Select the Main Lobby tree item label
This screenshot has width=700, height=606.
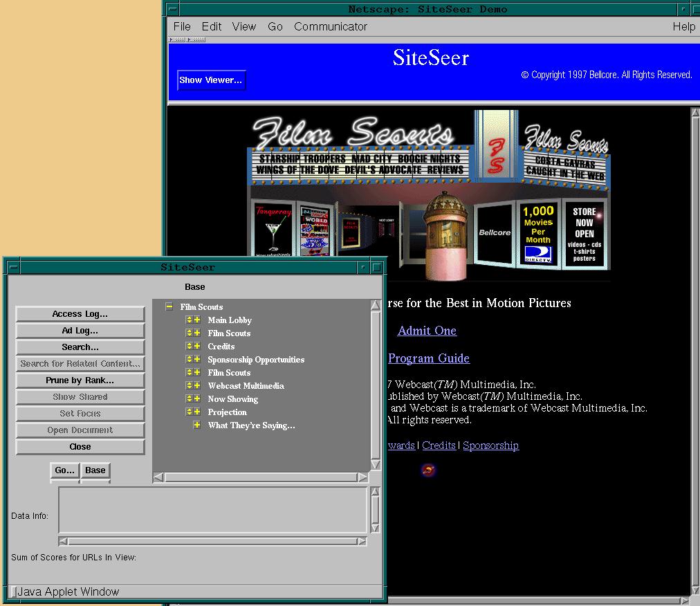(230, 320)
